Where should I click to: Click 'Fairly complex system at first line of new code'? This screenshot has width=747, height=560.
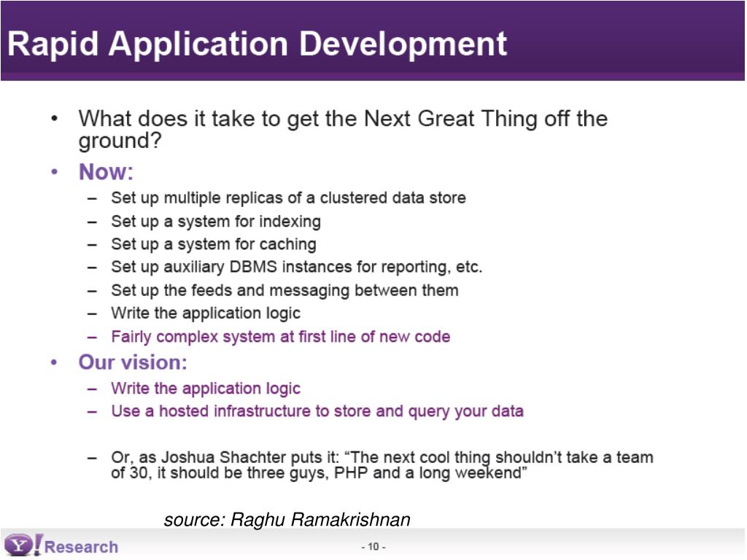point(281,337)
